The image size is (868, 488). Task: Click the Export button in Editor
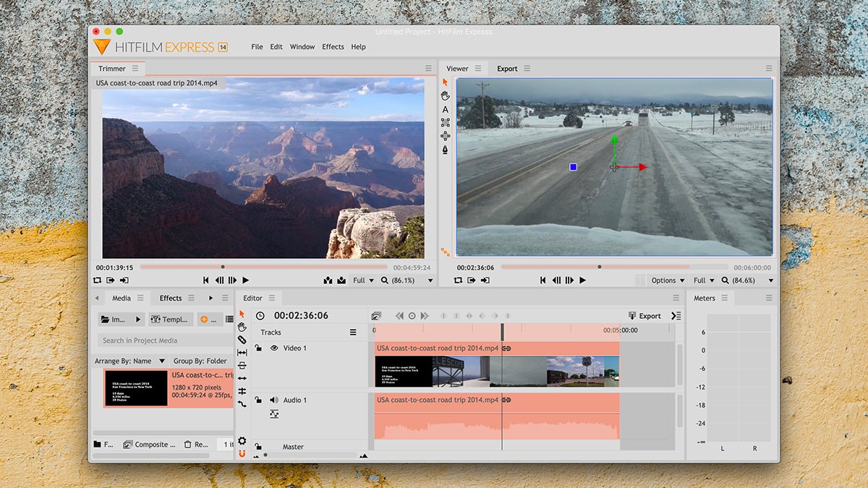644,316
